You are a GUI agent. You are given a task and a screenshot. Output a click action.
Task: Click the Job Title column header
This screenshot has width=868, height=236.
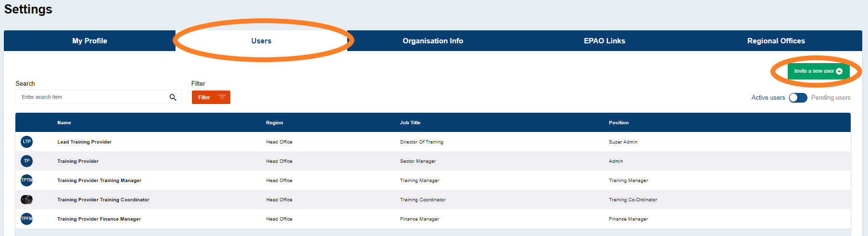[410, 123]
